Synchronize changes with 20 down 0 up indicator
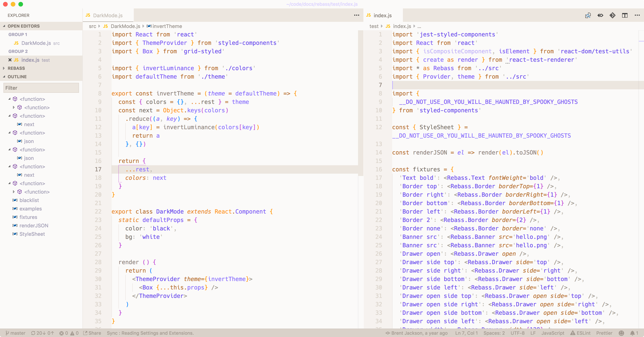 pyautogui.click(x=43, y=333)
